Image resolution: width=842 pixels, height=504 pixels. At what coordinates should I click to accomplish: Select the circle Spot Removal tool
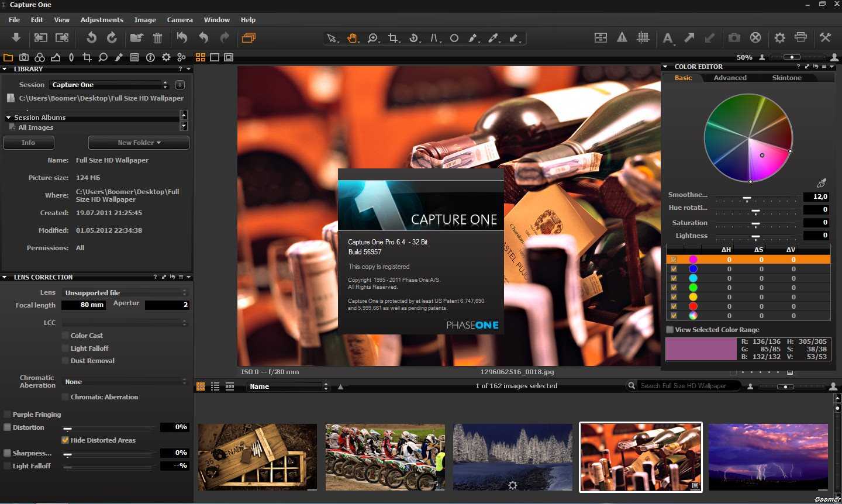[454, 39]
